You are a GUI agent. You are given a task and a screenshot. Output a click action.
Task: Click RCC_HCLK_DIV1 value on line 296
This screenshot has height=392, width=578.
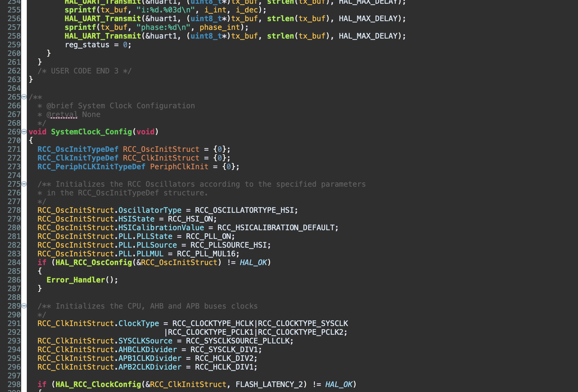click(x=224, y=367)
